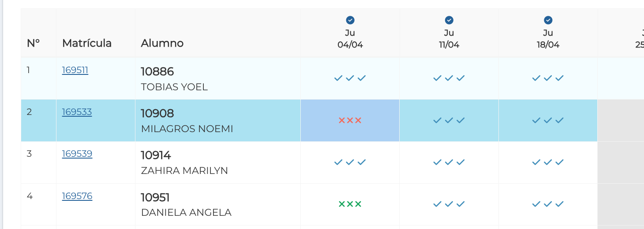Select student row 10908 Milagros Noemi
Image resolution: width=644 pixels, height=229 pixels.
tap(187, 121)
